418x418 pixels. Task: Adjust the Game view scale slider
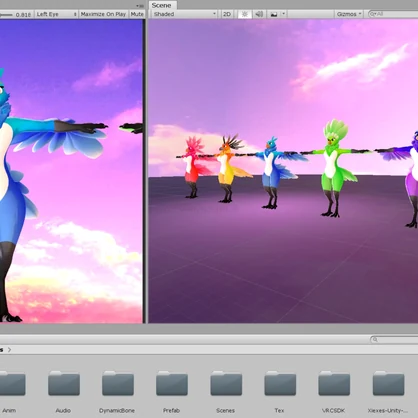coord(6,15)
